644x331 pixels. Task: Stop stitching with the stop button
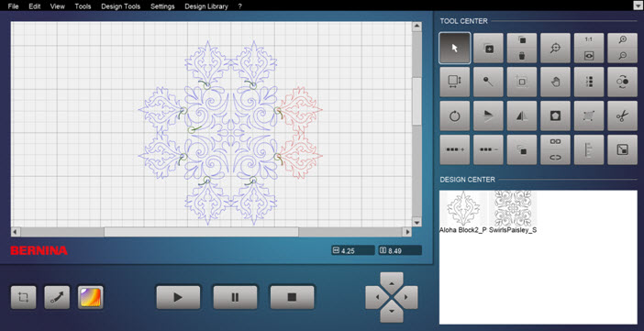pyautogui.click(x=292, y=297)
